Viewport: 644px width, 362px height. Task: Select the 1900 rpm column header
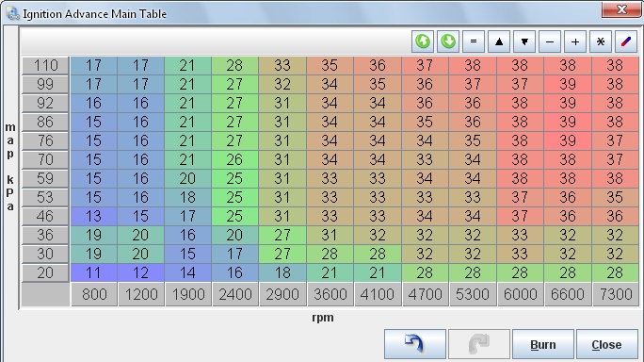pyautogui.click(x=188, y=294)
